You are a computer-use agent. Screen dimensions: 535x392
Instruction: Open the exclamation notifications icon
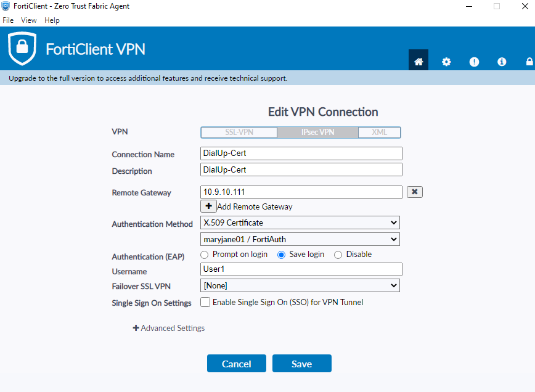coord(474,62)
